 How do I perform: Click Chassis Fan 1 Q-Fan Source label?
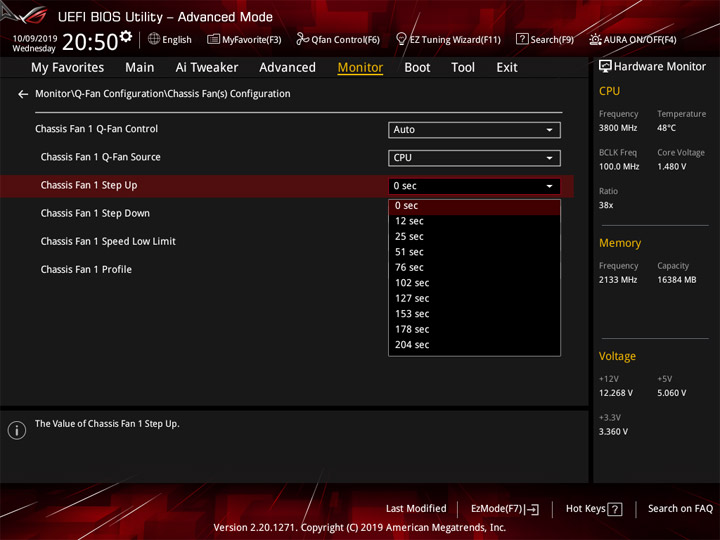(101, 157)
